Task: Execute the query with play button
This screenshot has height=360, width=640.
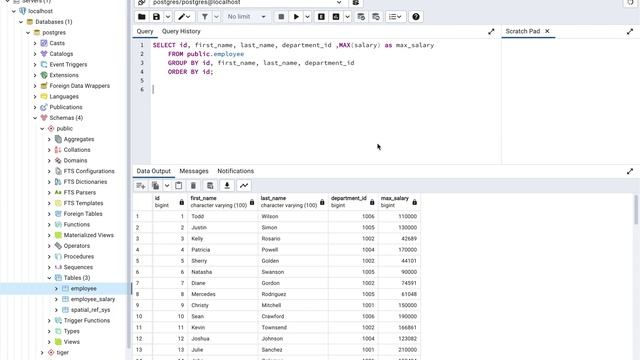Action: coord(296,17)
